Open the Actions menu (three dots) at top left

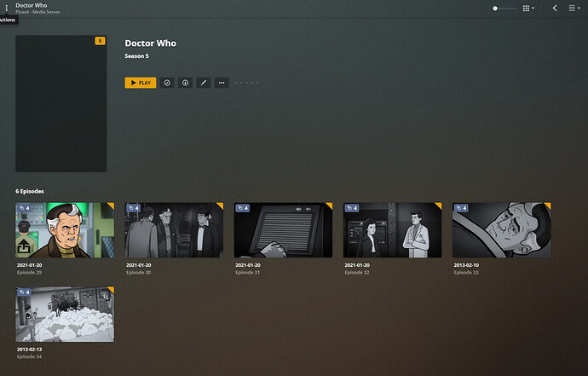pyautogui.click(x=6, y=8)
